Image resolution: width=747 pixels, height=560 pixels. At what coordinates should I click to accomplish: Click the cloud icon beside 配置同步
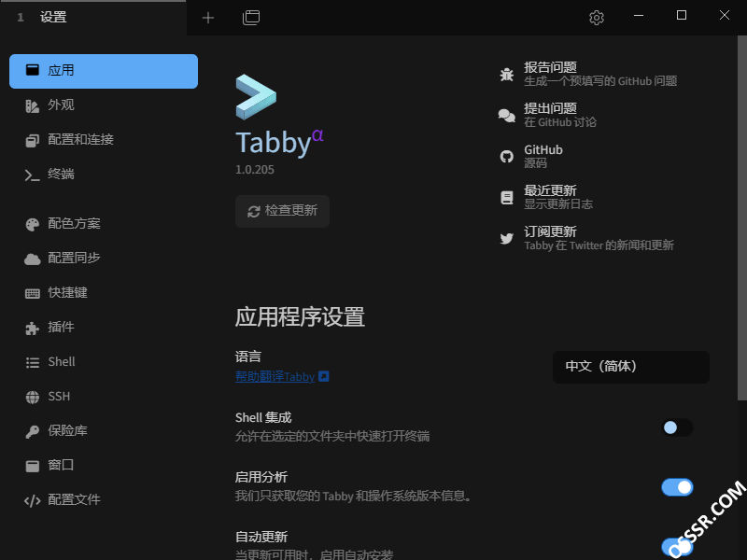tap(33, 259)
